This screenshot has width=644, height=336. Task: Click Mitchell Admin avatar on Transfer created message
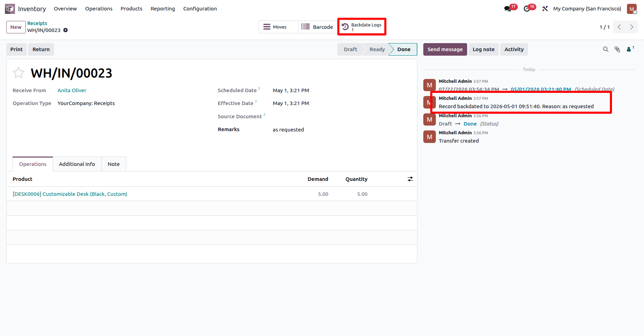click(430, 137)
